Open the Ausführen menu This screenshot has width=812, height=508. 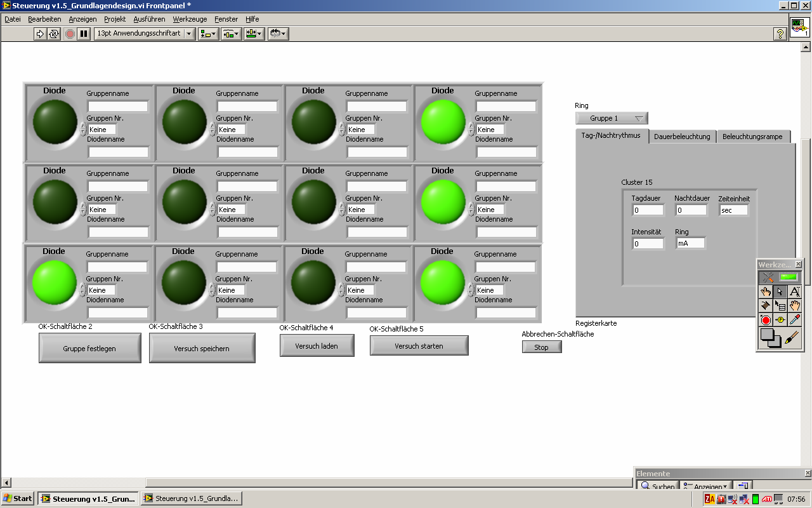(x=150, y=19)
